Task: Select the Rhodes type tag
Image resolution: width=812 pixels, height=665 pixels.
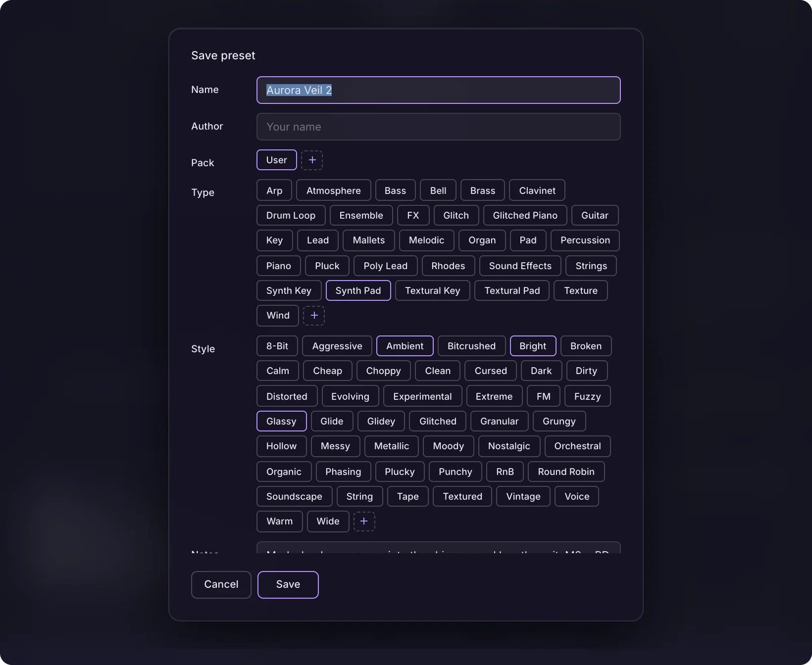Action: pyautogui.click(x=448, y=266)
